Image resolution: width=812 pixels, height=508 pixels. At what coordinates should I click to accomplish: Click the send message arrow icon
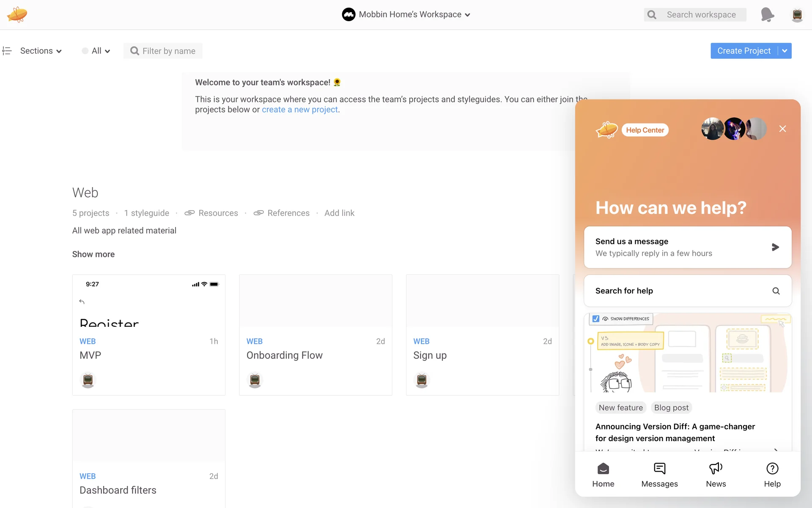coord(775,247)
